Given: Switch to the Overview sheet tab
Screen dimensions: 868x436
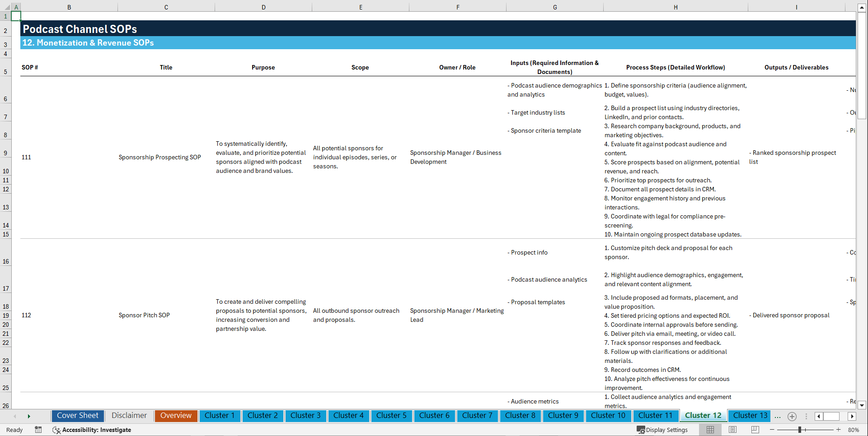Looking at the screenshot, I should click(176, 416).
